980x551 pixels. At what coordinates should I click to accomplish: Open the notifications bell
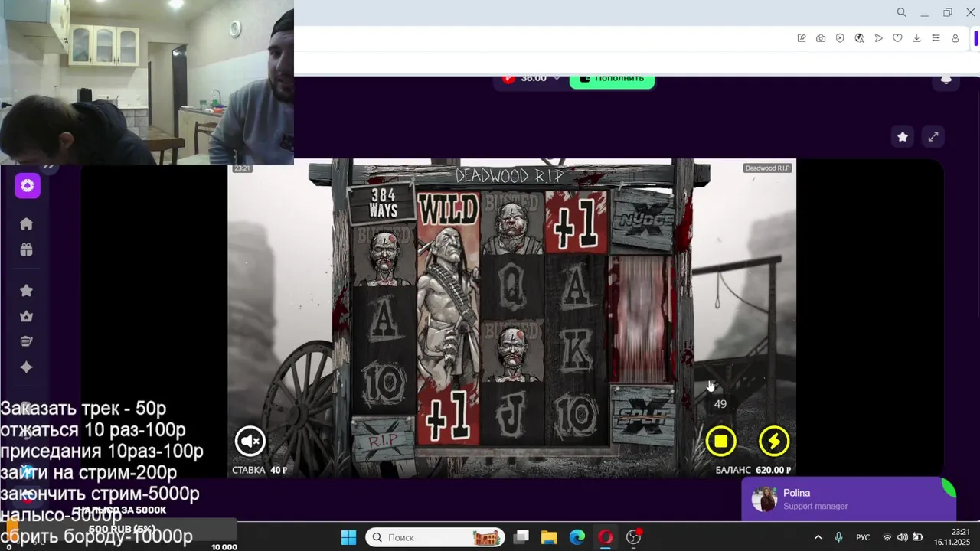tap(946, 80)
